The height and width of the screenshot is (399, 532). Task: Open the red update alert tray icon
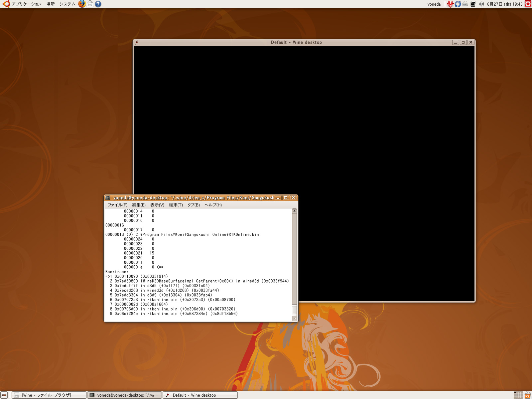click(450, 4)
